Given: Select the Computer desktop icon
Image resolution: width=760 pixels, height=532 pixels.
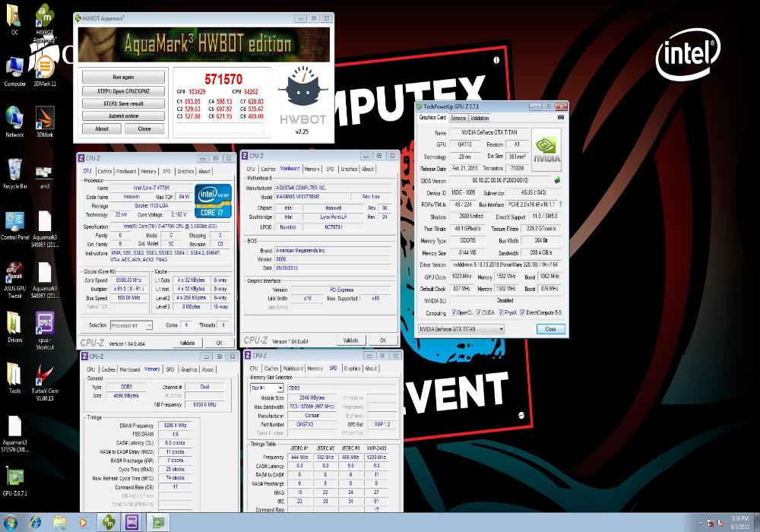Looking at the screenshot, I should (x=14, y=71).
